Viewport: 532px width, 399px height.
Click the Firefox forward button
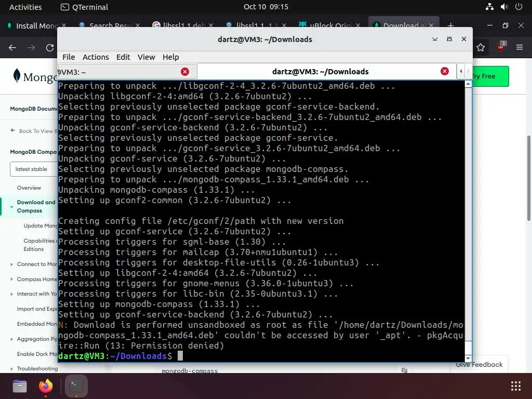[31, 47]
